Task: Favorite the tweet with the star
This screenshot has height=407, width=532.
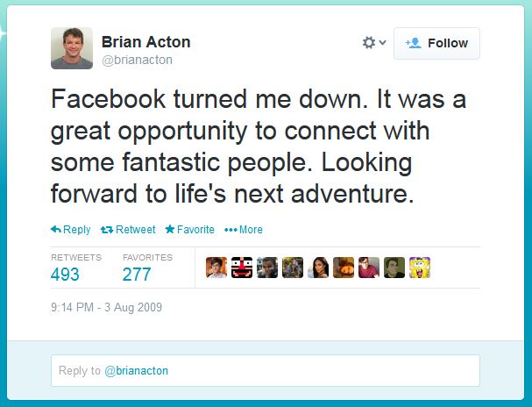Action: coord(189,230)
